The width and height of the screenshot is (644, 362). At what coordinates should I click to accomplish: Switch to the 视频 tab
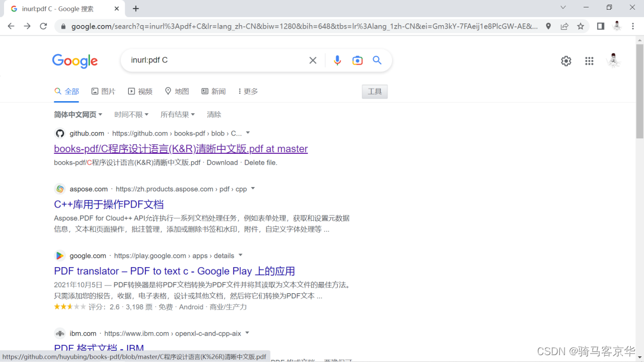[x=140, y=92]
